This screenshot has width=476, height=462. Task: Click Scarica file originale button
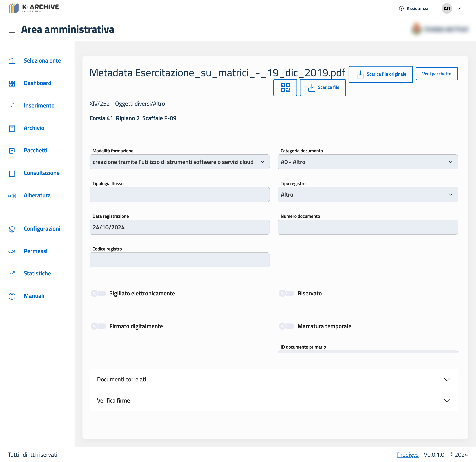click(x=381, y=74)
